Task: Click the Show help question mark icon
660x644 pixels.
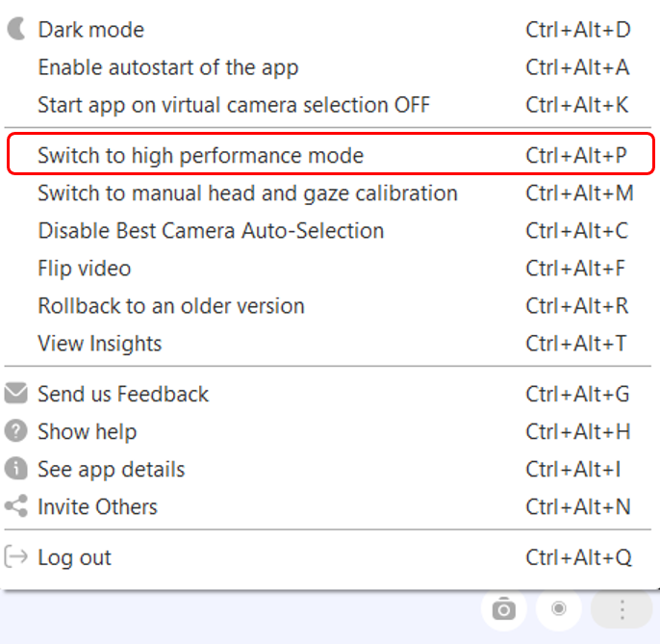Action: [x=15, y=431]
